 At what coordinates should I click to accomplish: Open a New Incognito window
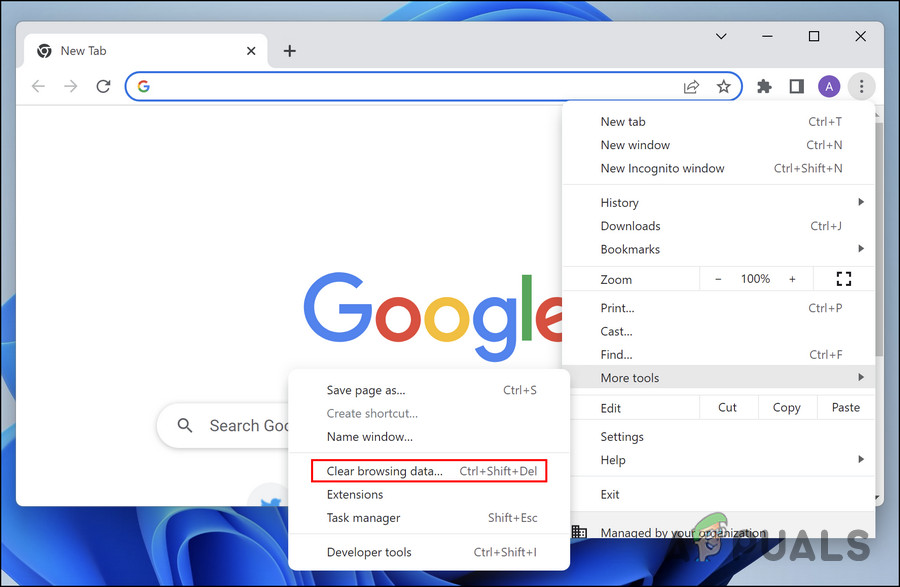coord(719,168)
